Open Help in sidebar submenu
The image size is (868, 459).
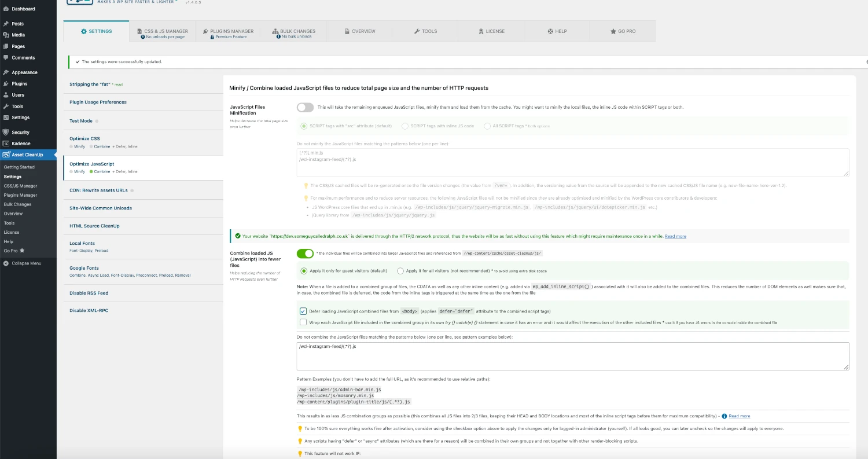[9, 241]
